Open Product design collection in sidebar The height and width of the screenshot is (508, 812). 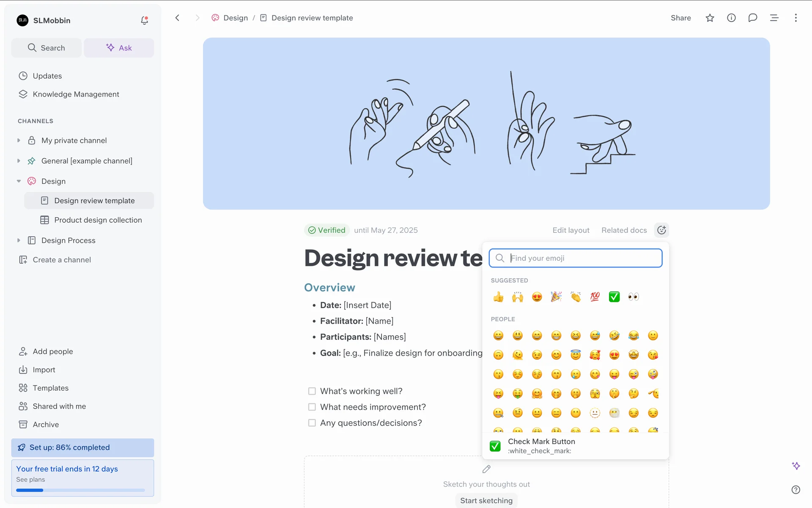point(98,220)
